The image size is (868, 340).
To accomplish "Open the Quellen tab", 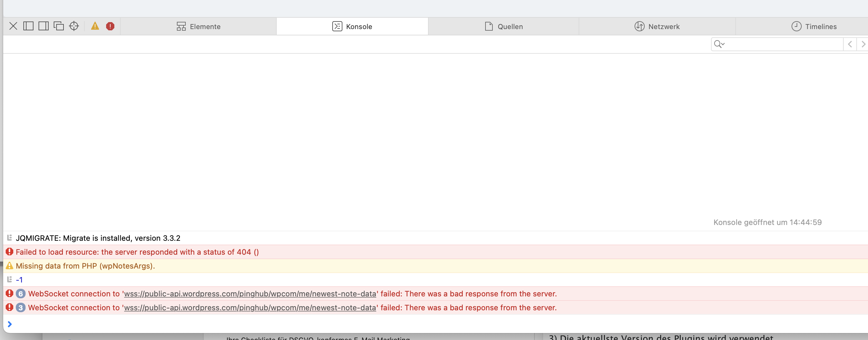I will [504, 26].
